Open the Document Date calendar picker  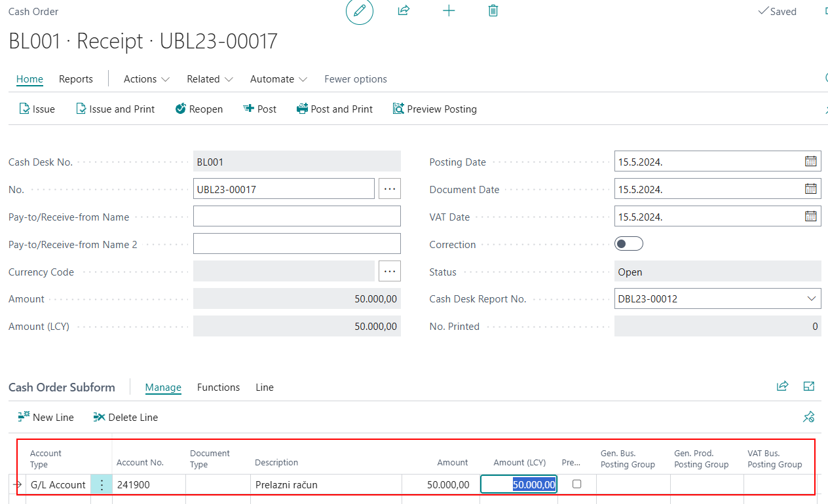pos(810,189)
